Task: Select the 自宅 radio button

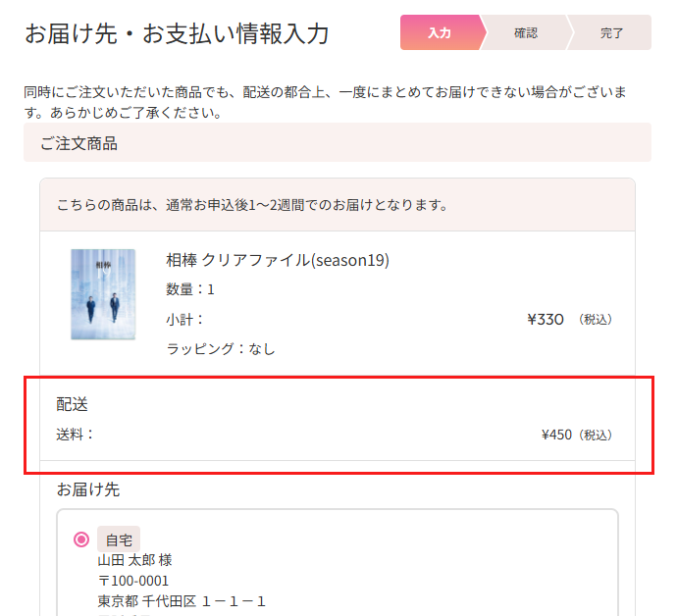Action: [x=81, y=539]
